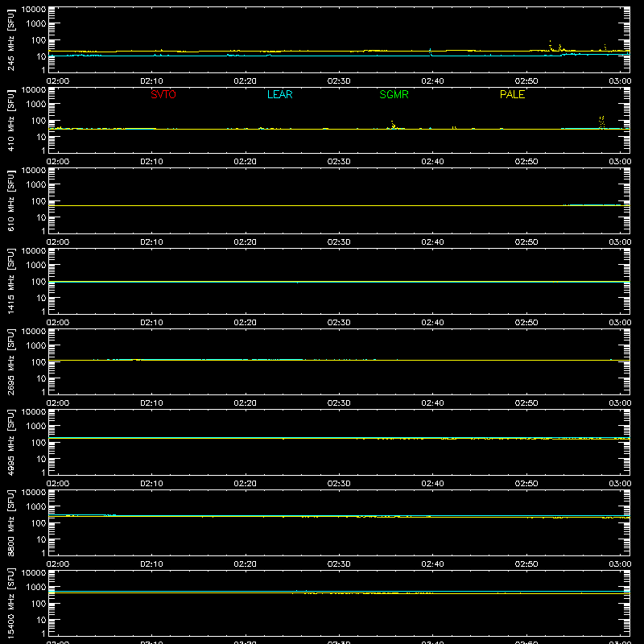Click 02:10 tick under the 245 MHz panel
The height and width of the screenshot is (644, 644).
[x=151, y=81]
